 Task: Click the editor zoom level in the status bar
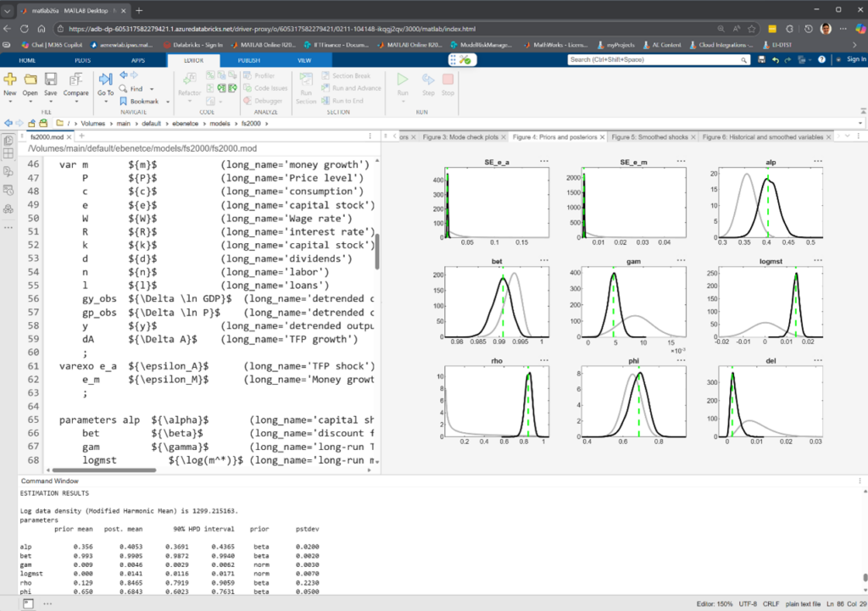tap(716, 604)
